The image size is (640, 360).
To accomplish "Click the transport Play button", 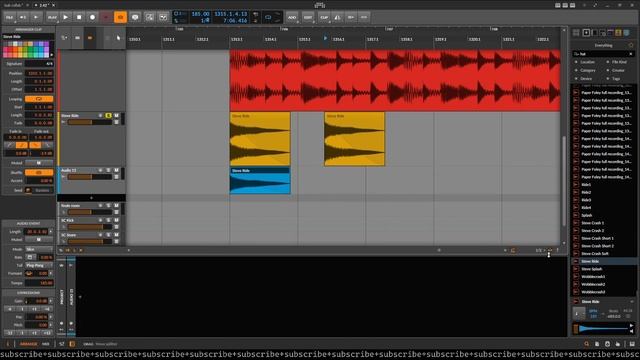I will point(65,17).
